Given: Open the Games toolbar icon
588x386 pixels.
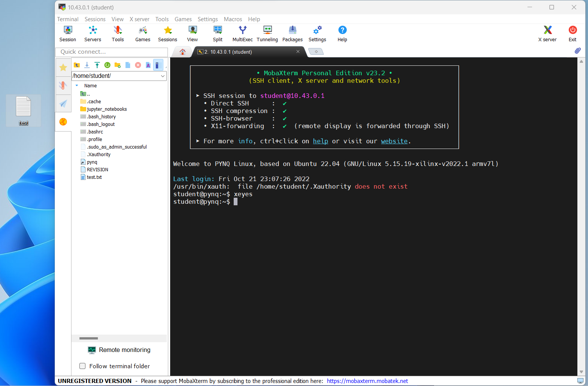Looking at the screenshot, I should coord(143,34).
